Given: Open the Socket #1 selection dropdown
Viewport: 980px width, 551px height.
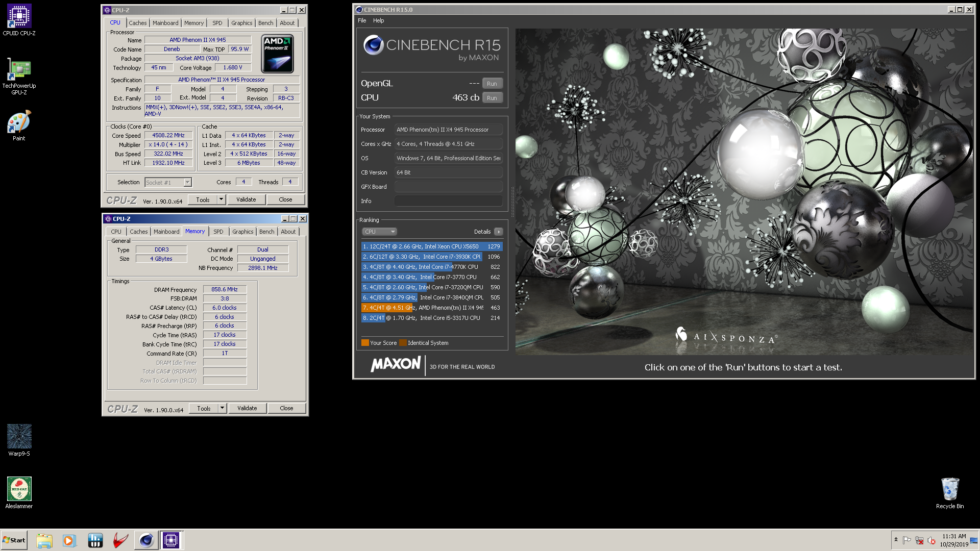Looking at the screenshot, I should coord(168,182).
